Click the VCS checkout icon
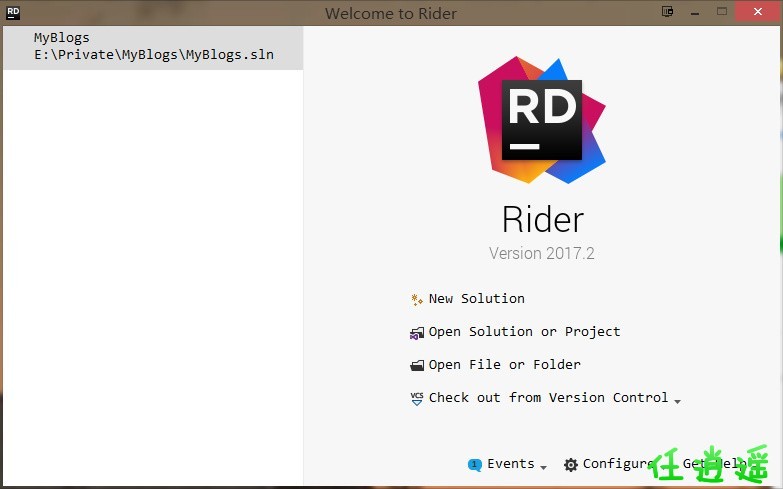The image size is (783, 489). point(416,399)
